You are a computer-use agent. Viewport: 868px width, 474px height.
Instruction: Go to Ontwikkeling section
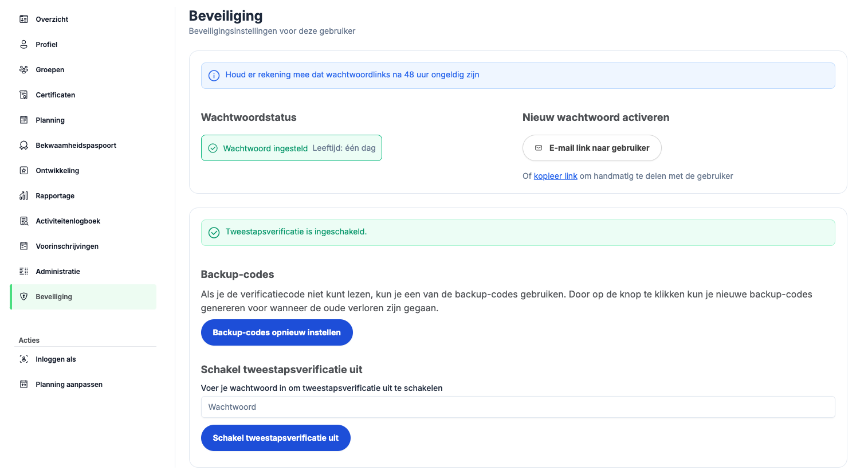(57, 171)
